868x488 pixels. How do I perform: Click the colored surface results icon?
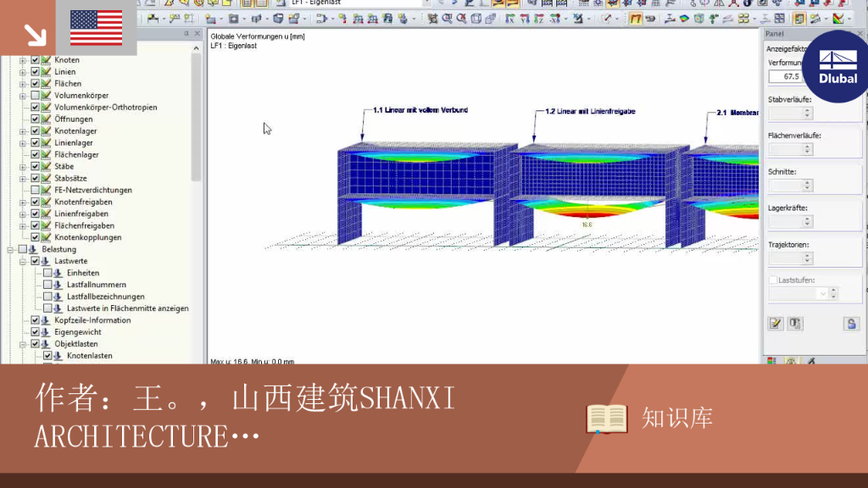684,19
